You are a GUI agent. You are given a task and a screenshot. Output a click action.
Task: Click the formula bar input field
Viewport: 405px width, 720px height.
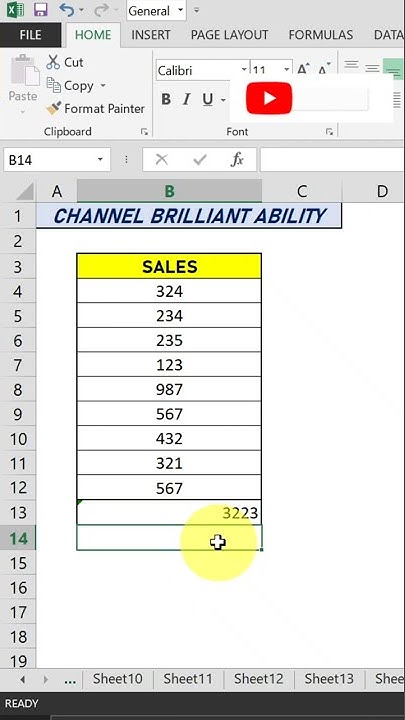point(332,160)
